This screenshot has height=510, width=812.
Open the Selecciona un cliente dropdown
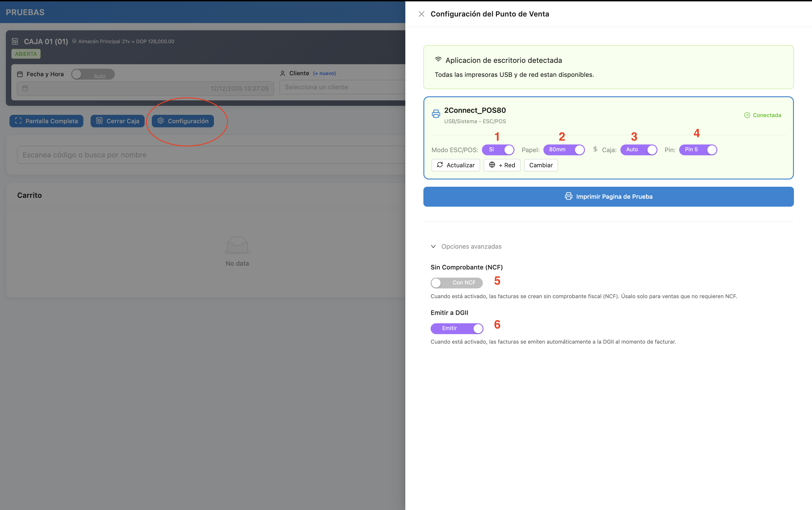tap(342, 87)
